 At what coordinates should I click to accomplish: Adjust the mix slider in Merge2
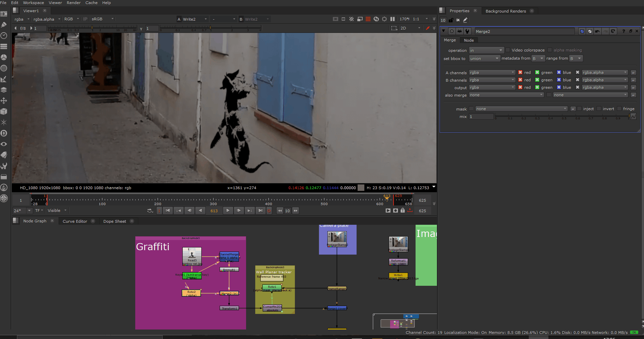[562, 116]
